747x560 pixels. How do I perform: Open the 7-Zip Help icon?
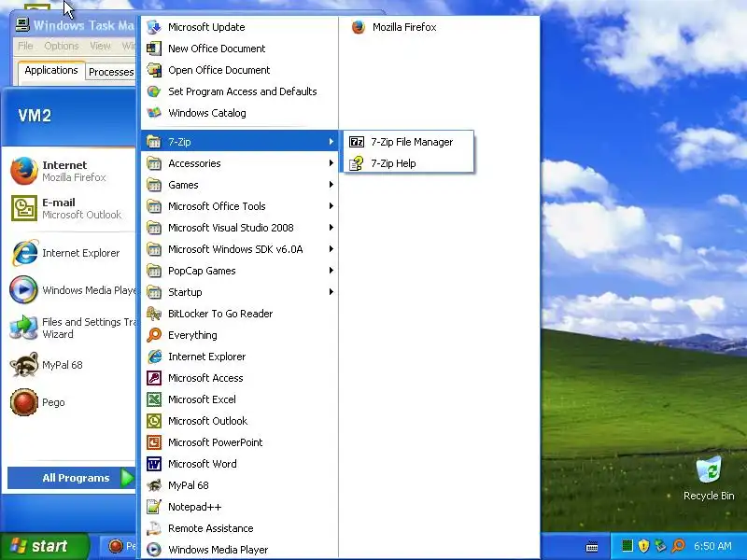pos(357,163)
